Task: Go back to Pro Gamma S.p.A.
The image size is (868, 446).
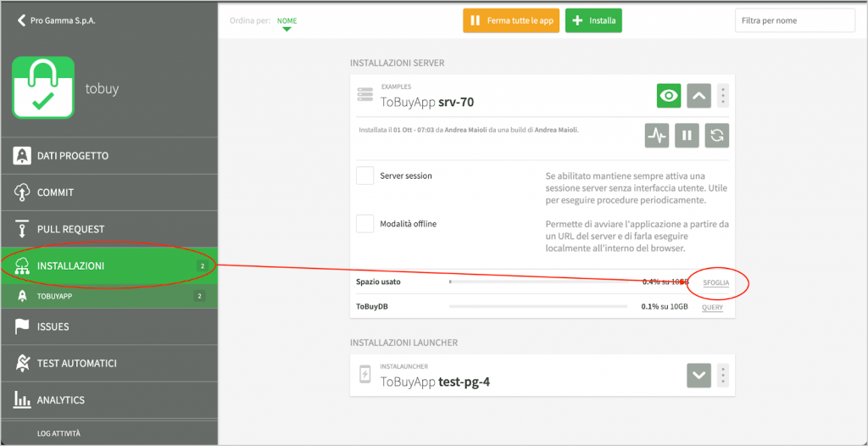Action: [x=58, y=20]
